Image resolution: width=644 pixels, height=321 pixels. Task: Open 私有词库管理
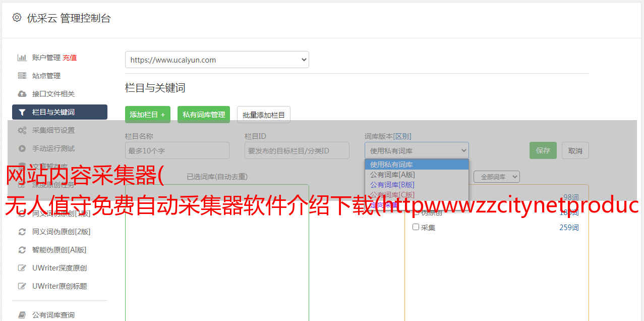[x=204, y=115]
